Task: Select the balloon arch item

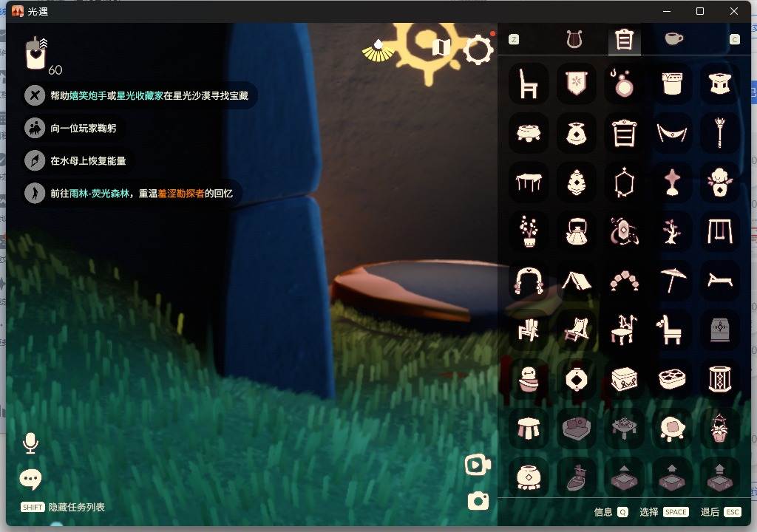Action: 624,281
